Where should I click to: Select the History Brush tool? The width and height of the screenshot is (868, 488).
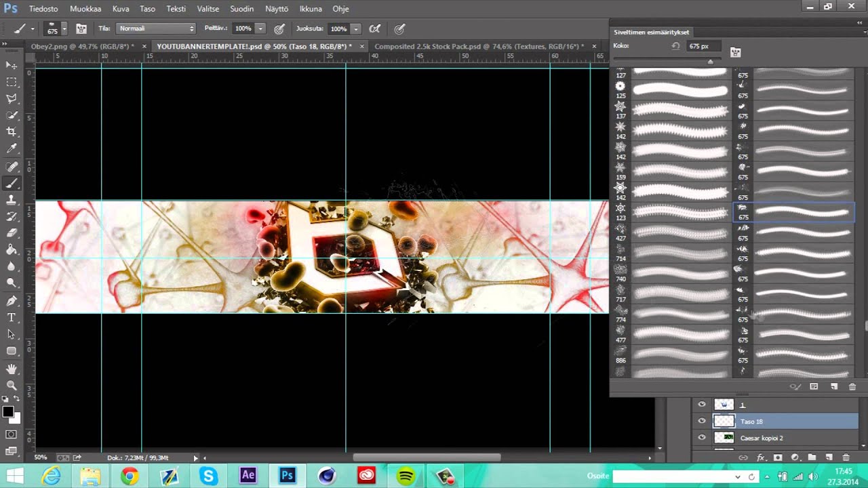[x=12, y=216]
